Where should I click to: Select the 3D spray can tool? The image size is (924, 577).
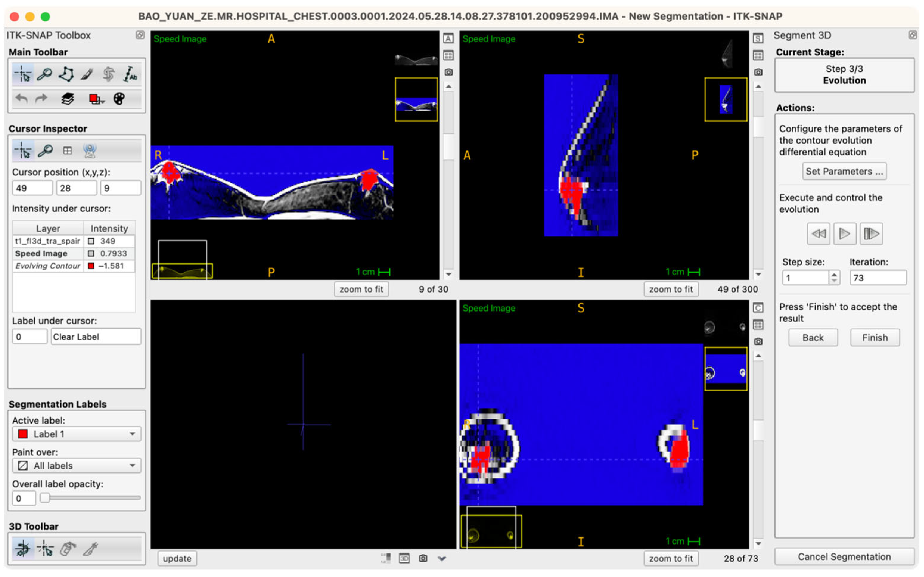(x=68, y=549)
